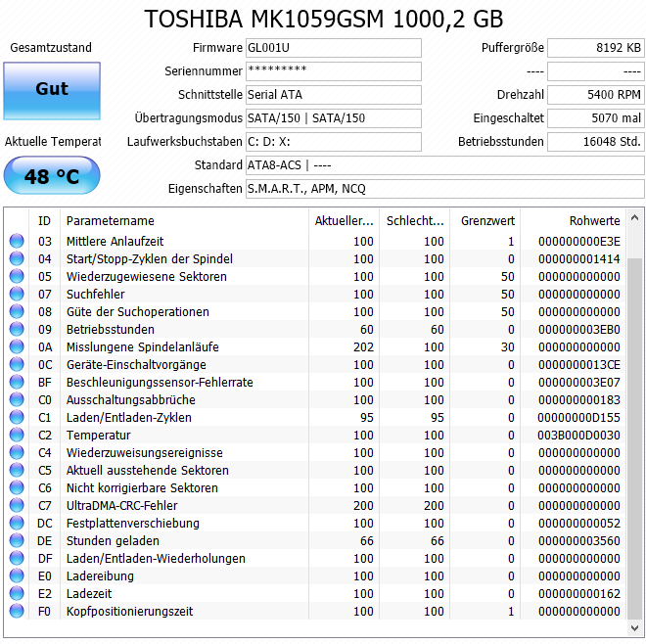Screen dimensions: 646x644
Task: Click current value 202 in Misslungene Spindelanläufe
Action: (x=363, y=346)
